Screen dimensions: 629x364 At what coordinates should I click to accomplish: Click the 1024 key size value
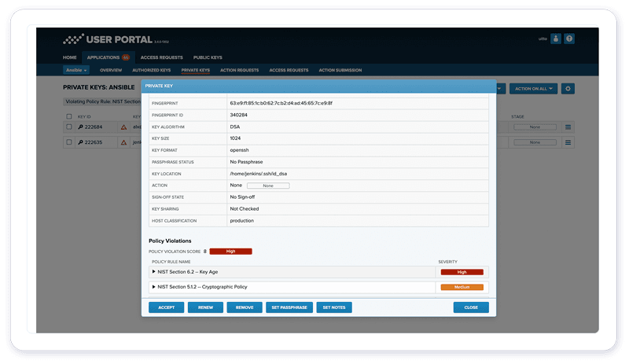click(x=235, y=138)
